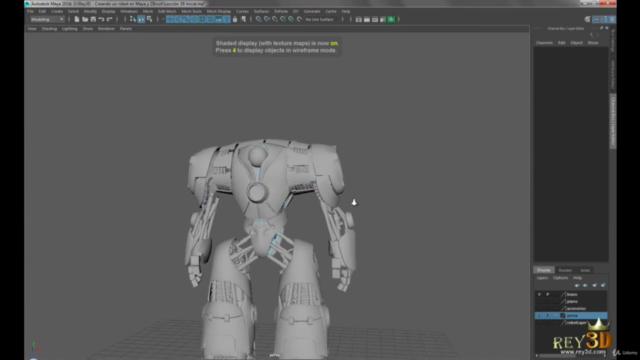The image size is (640, 360).
Task: Click the Save Scene icon
Action: 93,19
